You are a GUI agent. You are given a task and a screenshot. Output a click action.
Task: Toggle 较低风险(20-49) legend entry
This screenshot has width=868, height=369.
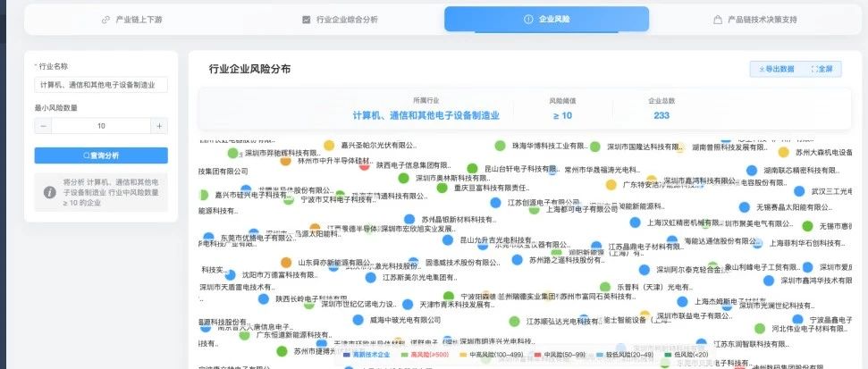click(x=623, y=354)
